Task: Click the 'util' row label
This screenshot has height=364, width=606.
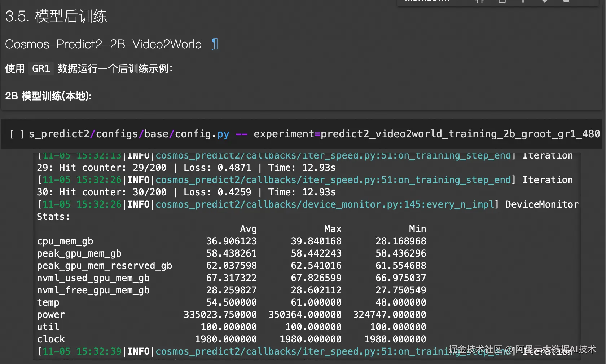Action: tap(48, 327)
